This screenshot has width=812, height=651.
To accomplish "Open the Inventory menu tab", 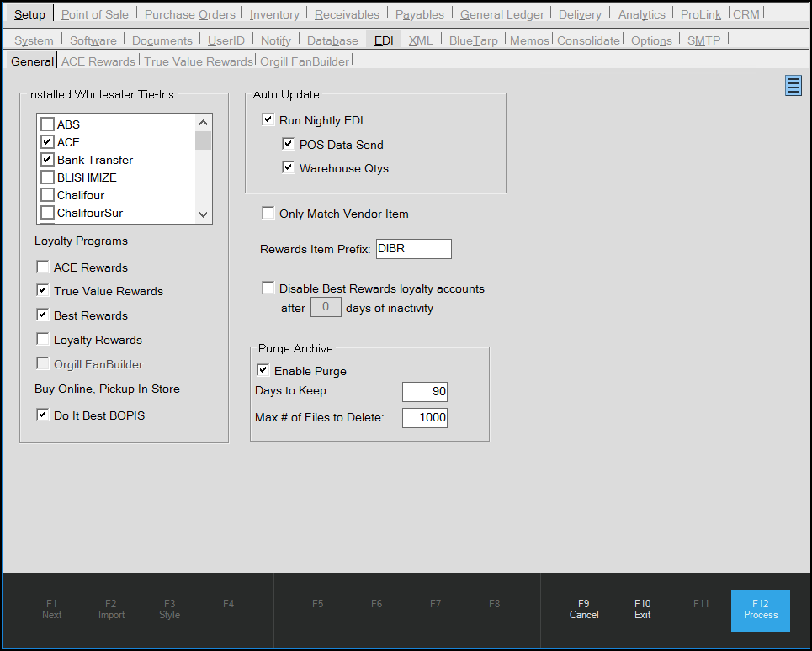I will (274, 14).
